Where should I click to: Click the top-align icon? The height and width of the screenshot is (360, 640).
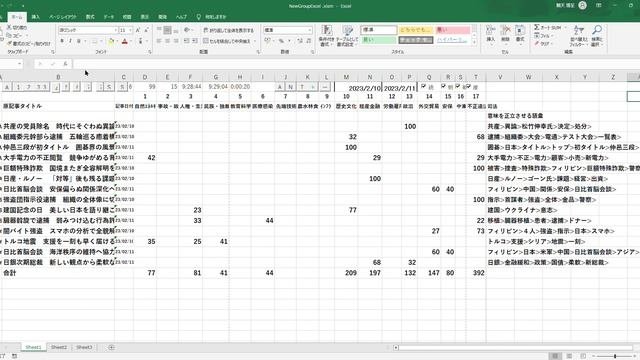pos(159,30)
